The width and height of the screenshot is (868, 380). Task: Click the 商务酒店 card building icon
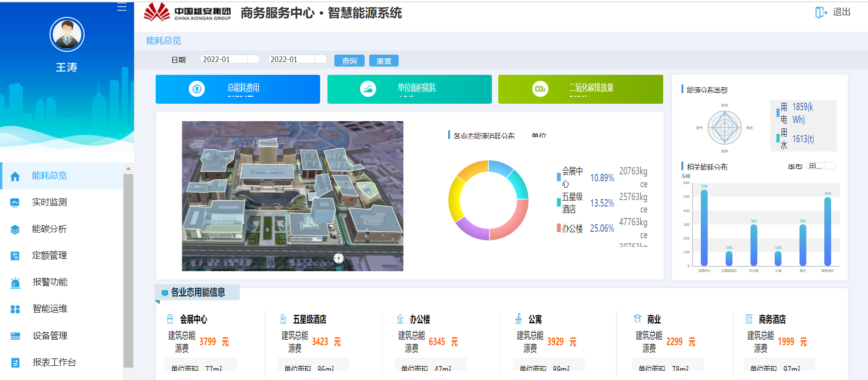[749, 319]
